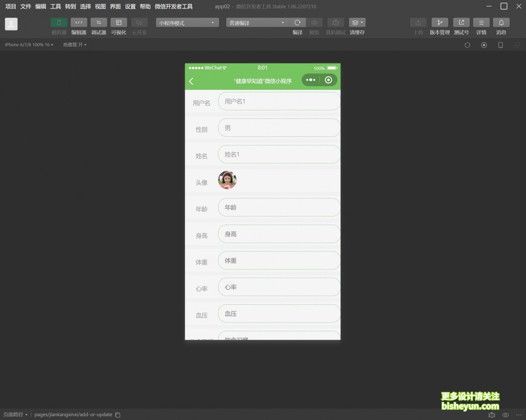This screenshot has width=526, height=420.
Task: Click the page path (页面路径) button
Action: pyautogui.click(x=15, y=415)
